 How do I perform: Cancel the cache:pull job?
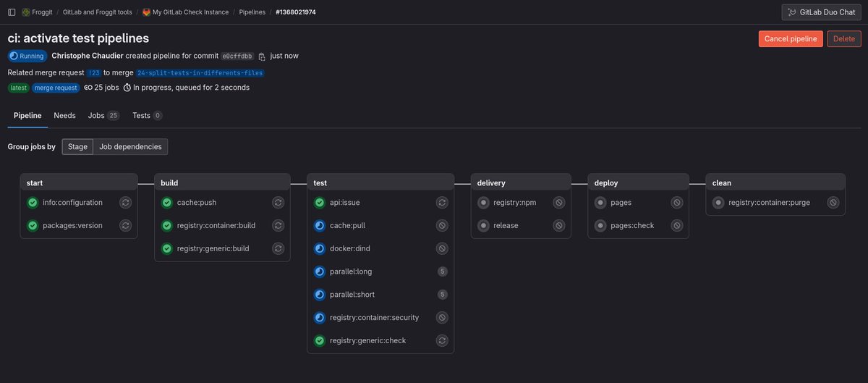[442, 225]
